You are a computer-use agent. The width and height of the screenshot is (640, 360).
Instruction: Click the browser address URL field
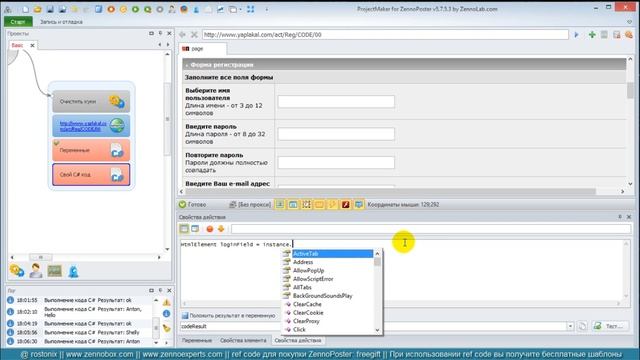(x=385, y=35)
